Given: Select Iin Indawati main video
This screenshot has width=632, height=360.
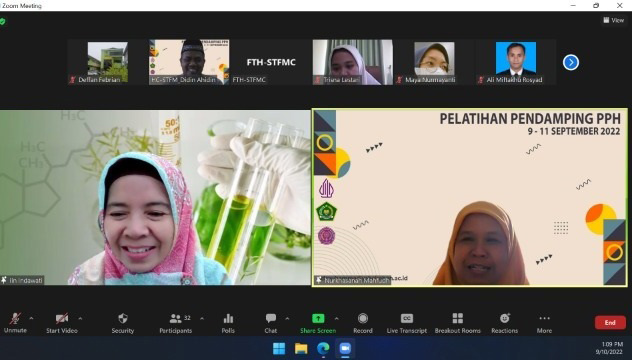Looking at the screenshot, I should [x=155, y=198].
